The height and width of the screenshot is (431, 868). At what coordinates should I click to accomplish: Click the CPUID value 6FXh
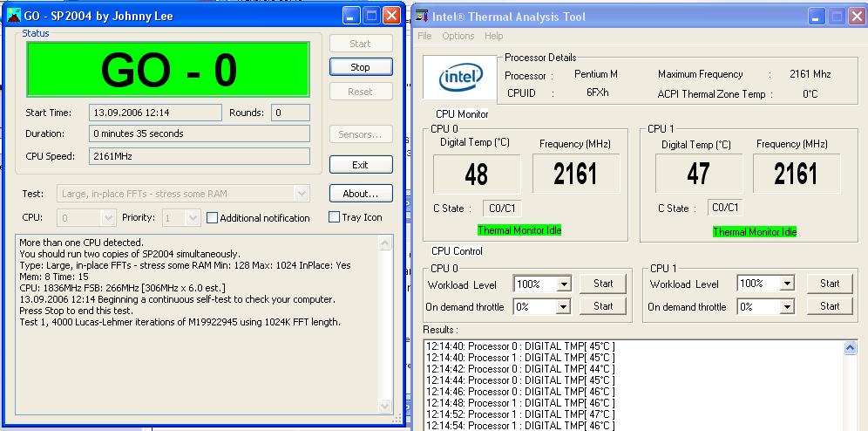pyautogui.click(x=598, y=92)
